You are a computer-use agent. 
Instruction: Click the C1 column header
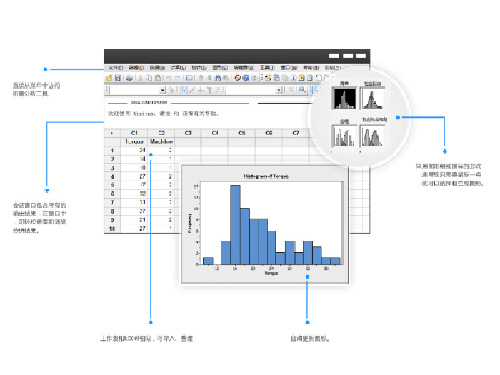click(134, 133)
